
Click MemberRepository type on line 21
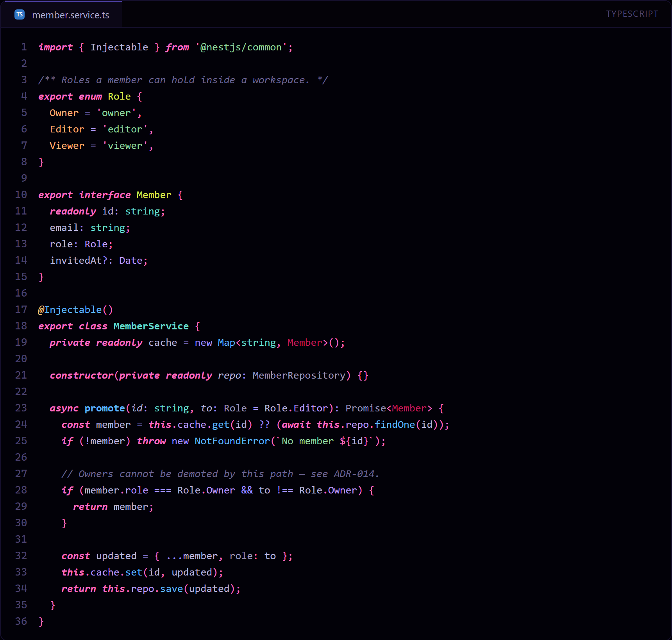(299, 375)
